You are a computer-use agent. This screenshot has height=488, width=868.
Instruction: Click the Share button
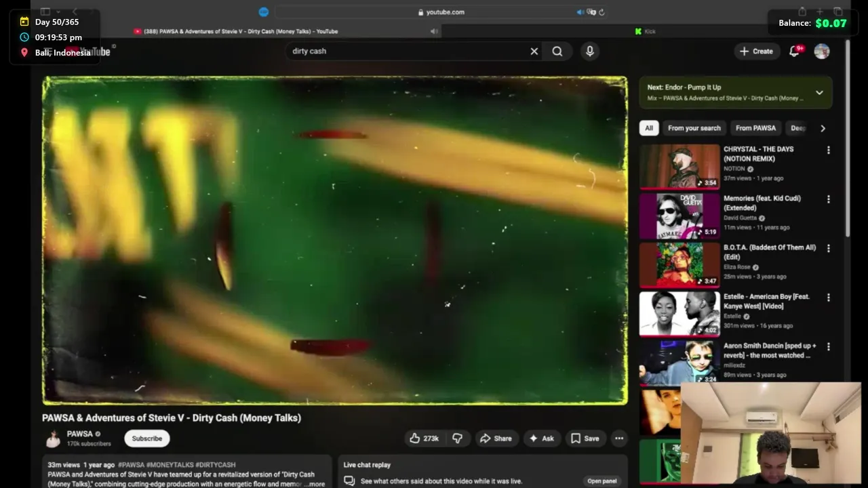(496, 439)
